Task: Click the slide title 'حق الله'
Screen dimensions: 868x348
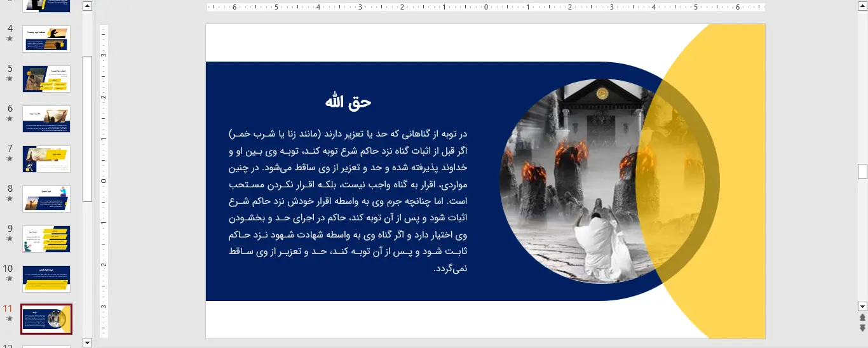Action: pyautogui.click(x=348, y=102)
